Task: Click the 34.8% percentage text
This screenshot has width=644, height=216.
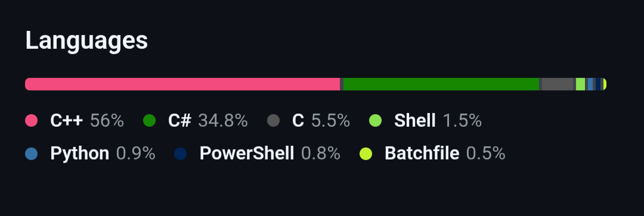Action: click(x=223, y=121)
